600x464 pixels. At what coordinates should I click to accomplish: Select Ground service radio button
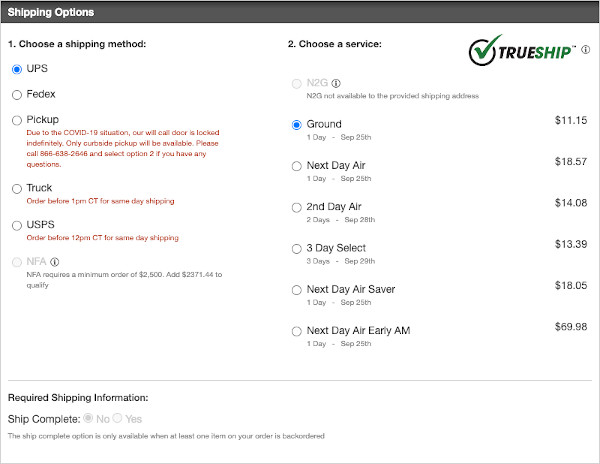coord(297,125)
